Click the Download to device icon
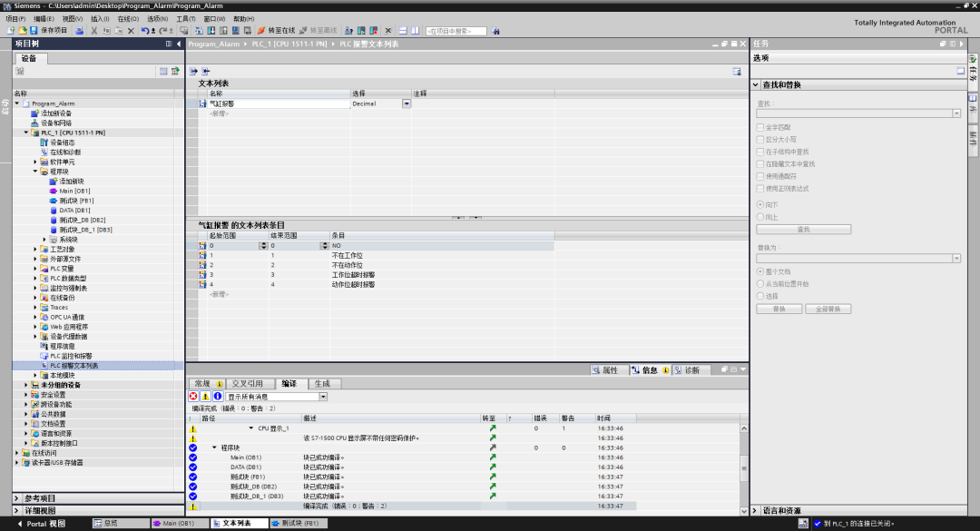Screen dimensions: 980x531 click(211, 30)
